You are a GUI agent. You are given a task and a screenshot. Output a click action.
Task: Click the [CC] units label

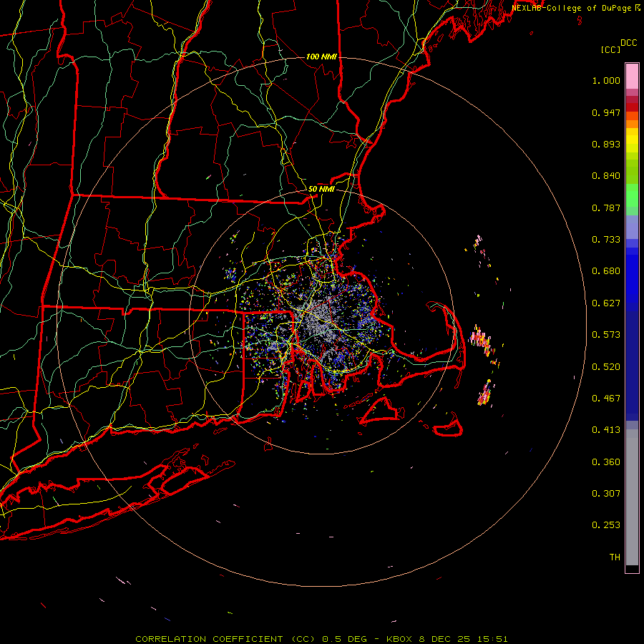point(610,49)
